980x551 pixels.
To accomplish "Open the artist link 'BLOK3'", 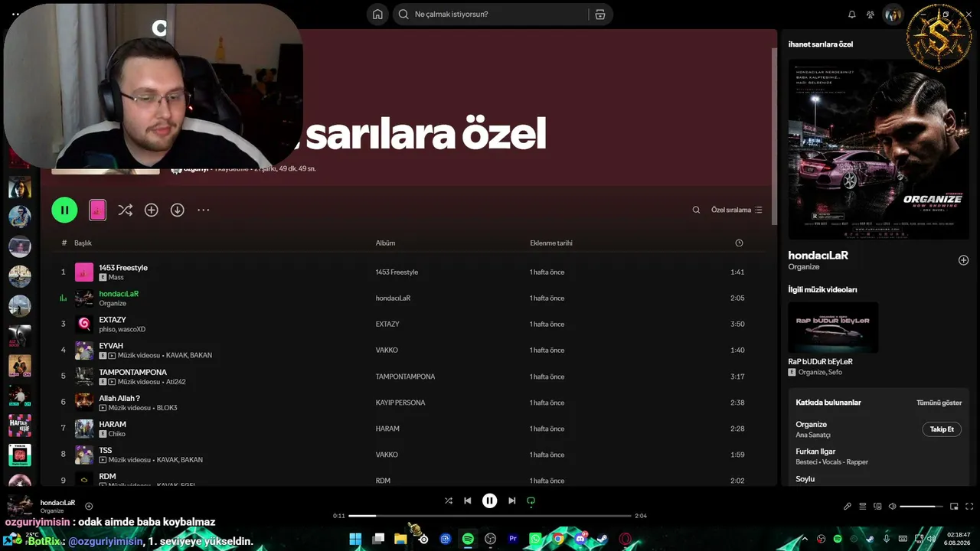I will (167, 408).
